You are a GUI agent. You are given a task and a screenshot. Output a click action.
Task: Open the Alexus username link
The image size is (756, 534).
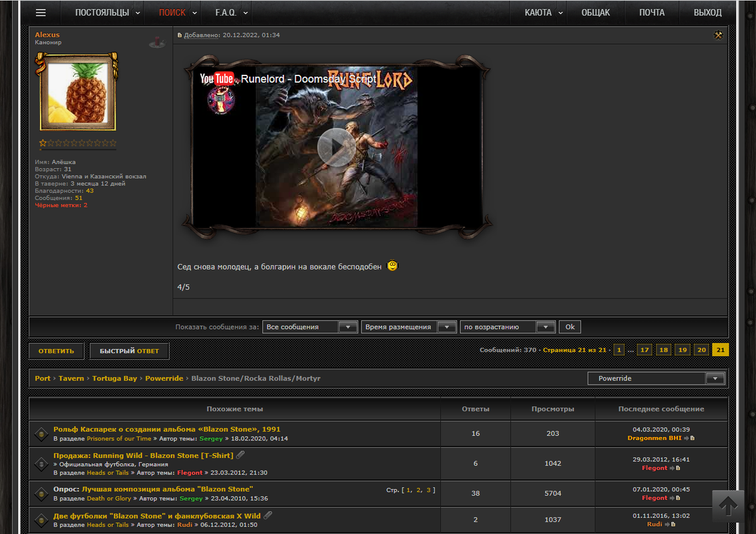pyautogui.click(x=47, y=35)
